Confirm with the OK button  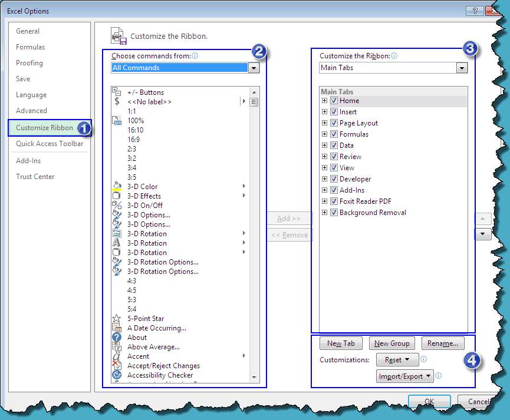(429, 402)
